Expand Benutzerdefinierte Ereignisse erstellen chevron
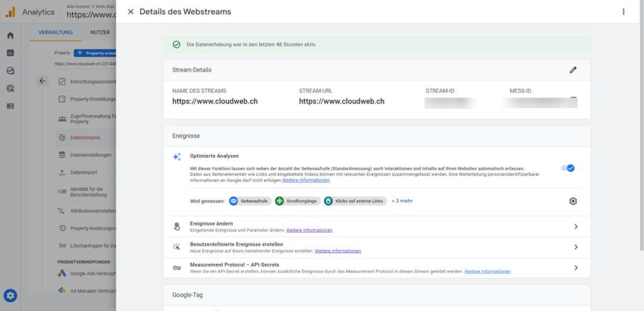 click(x=576, y=247)
